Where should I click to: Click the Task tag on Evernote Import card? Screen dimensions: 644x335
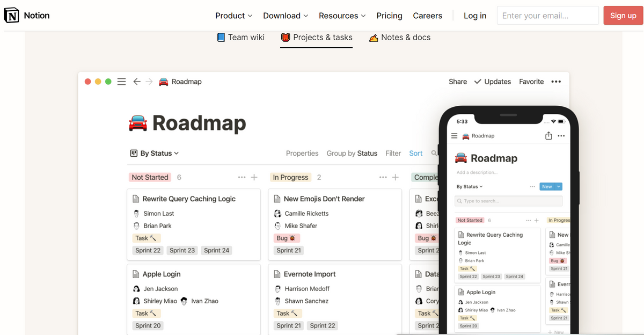(x=288, y=313)
